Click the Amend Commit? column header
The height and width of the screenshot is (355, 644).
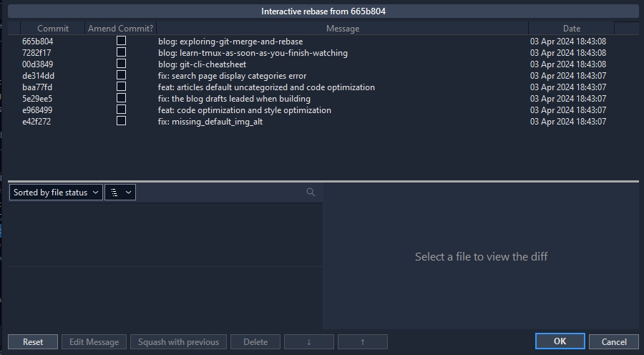pos(120,29)
